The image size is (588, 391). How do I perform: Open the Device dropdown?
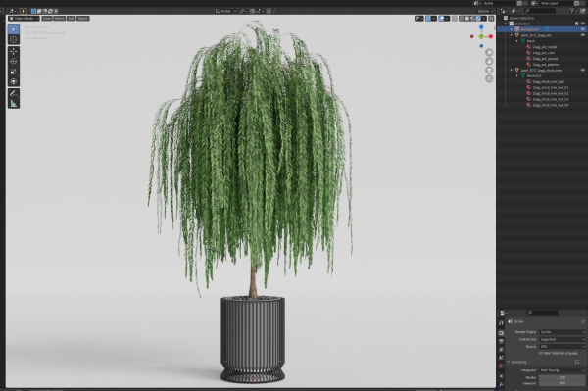click(x=563, y=347)
